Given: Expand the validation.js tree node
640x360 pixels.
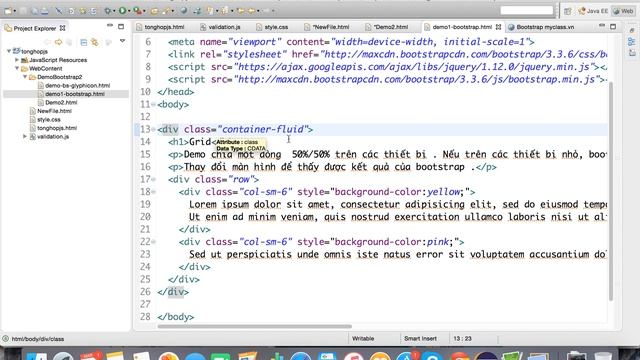Looking at the screenshot, I should (x=25, y=136).
